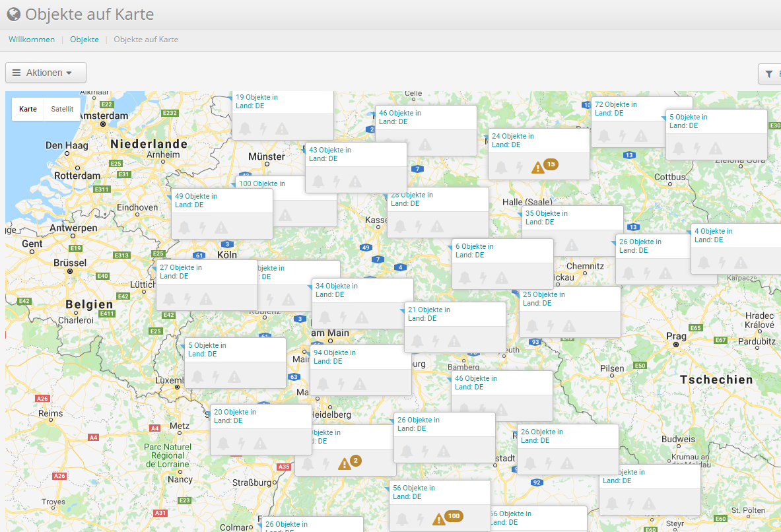Click the Amsterdam city label
Viewport: 781px width, 532px height.
106,116
